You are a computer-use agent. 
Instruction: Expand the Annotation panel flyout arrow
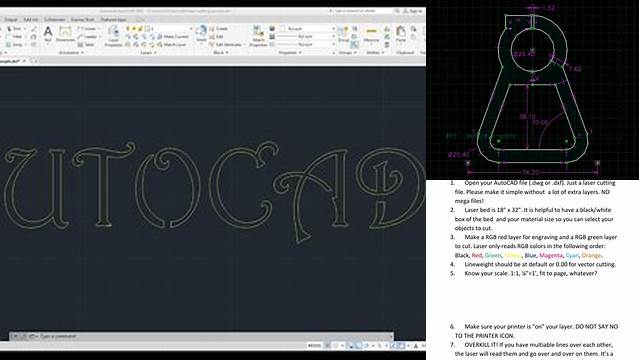(x=82, y=53)
